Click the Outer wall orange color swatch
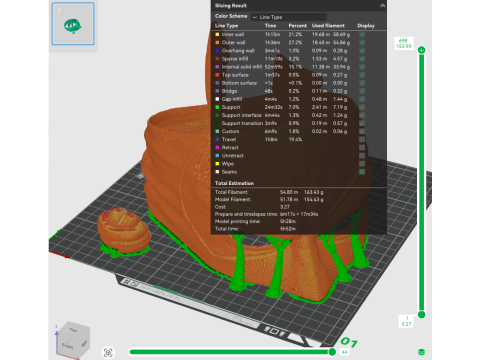 tap(217, 42)
